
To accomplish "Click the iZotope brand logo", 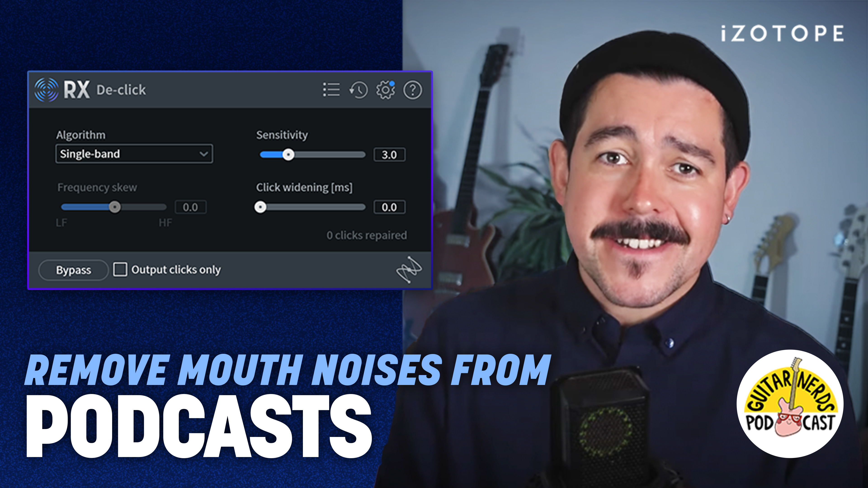I will click(x=782, y=33).
